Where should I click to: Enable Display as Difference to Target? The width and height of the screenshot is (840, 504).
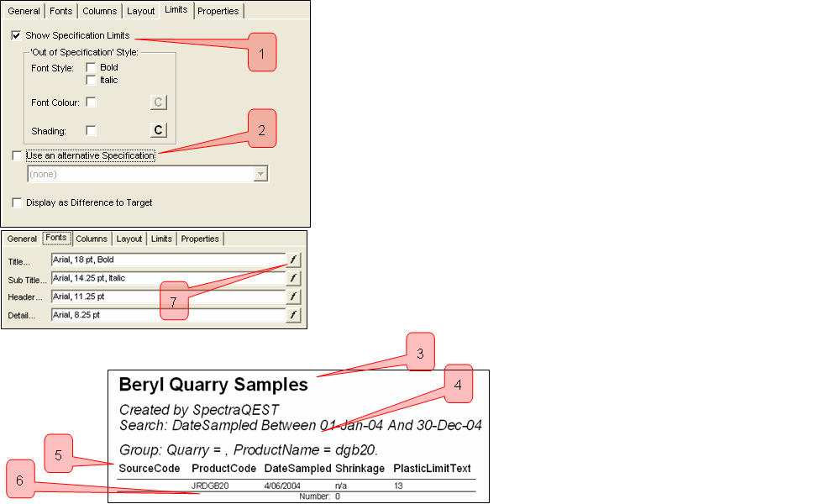17,202
